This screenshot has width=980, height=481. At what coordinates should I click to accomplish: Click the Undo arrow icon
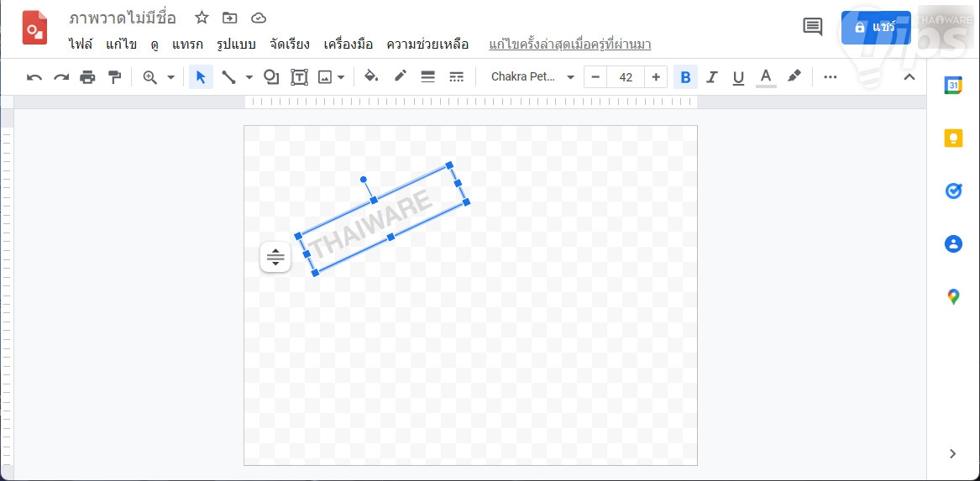34,77
